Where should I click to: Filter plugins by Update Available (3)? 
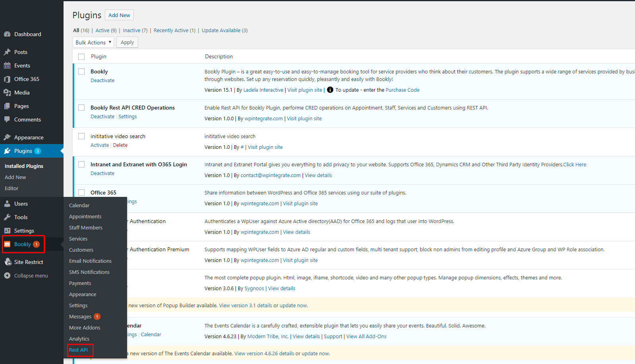point(225,30)
